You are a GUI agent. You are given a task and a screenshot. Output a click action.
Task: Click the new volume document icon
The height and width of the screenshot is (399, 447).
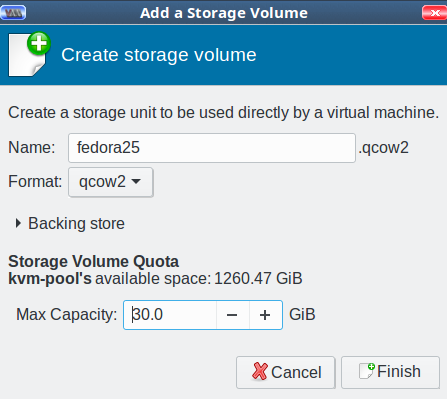pos(29,54)
